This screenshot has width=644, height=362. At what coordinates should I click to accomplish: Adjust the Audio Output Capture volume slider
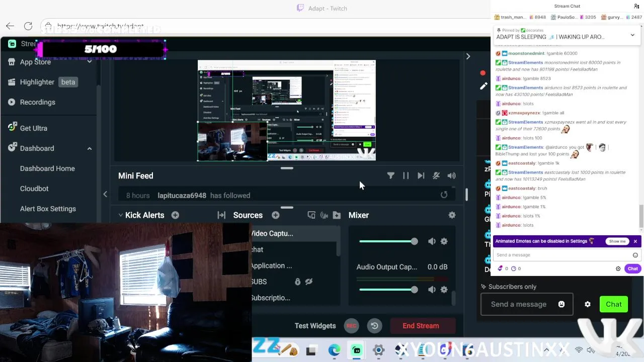[388, 290]
